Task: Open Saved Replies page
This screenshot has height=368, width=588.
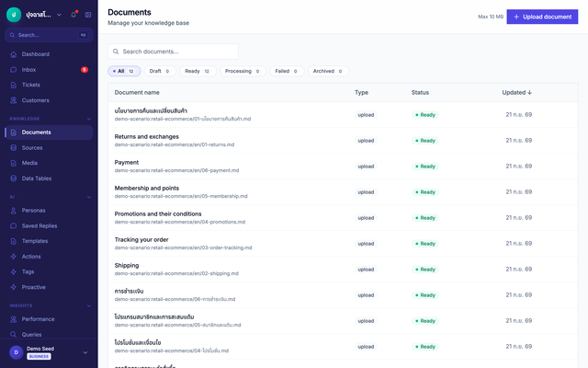Action: pyautogui.click(x=49, y=225)
